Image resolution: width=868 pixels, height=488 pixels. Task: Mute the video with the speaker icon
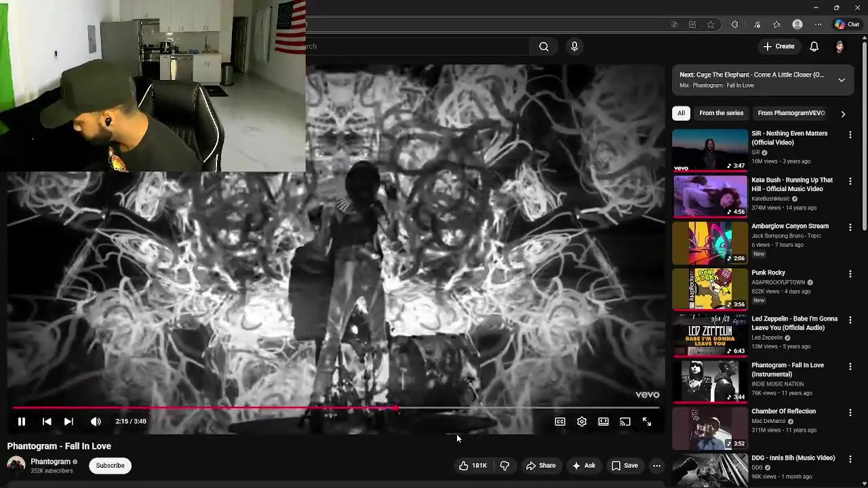tap(96, 422)
